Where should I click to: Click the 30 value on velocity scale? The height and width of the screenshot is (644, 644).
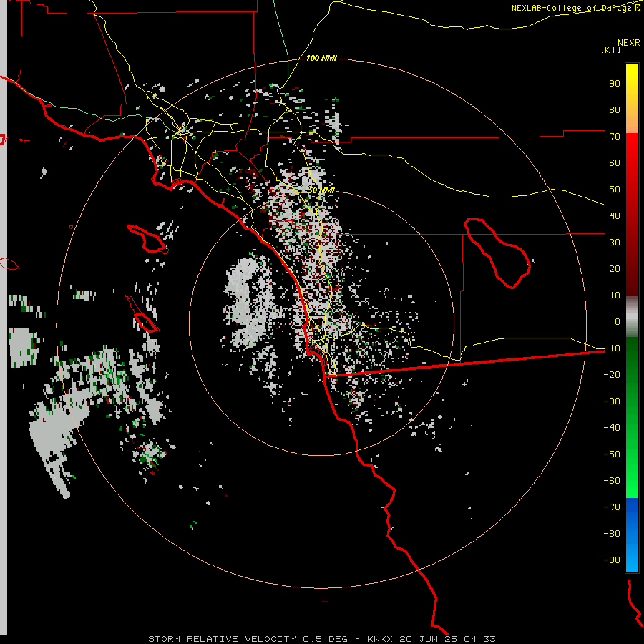coord(615,243)
